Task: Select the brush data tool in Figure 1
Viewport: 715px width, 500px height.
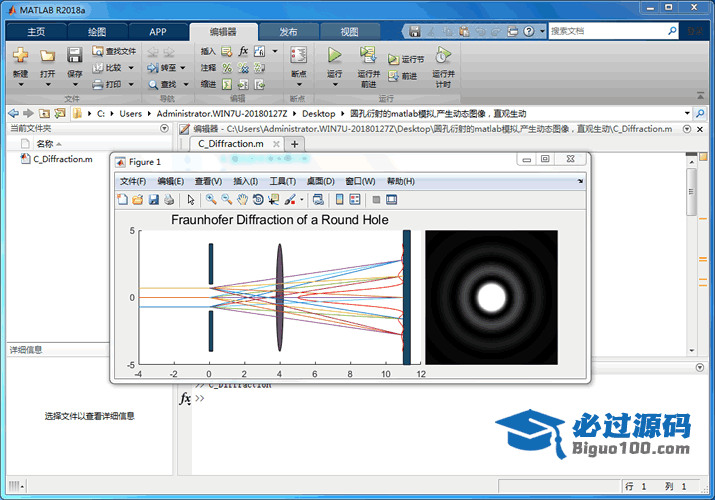Action: pos(290,200)
